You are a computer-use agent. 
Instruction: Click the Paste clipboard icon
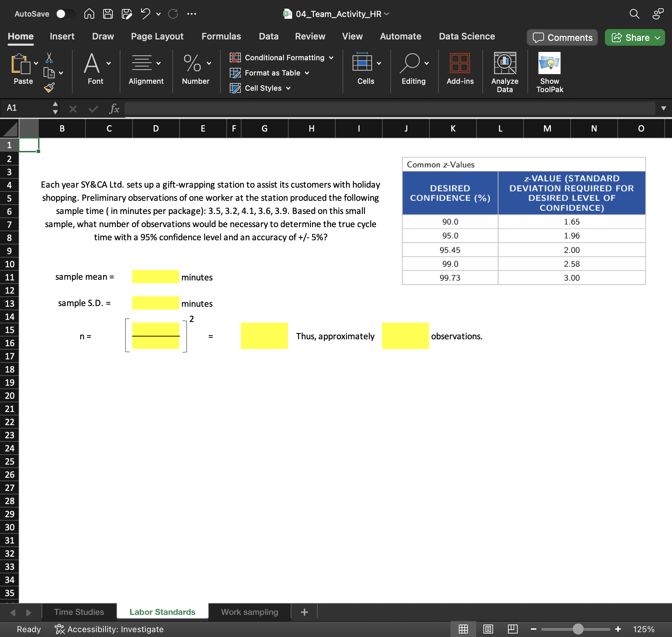click(x=20, y=64)
